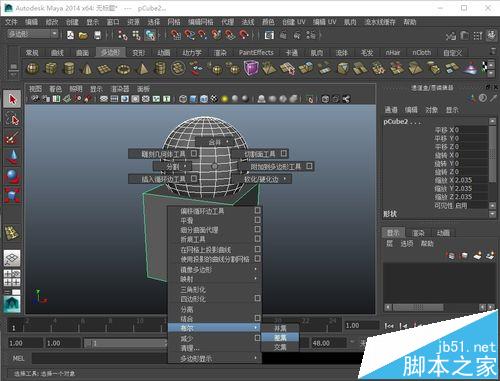The image size is (500, 381).
Task: Click the select by hierarchy icon
Action: [123, 35]
